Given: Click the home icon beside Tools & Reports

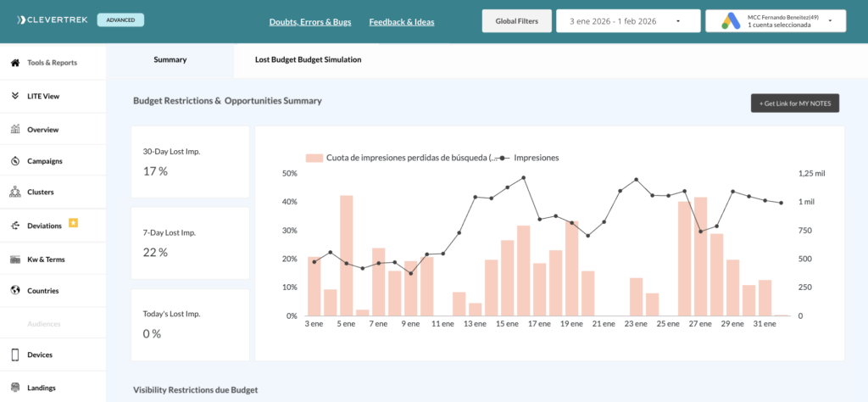Looking at the screenshot, I should 15,63.
